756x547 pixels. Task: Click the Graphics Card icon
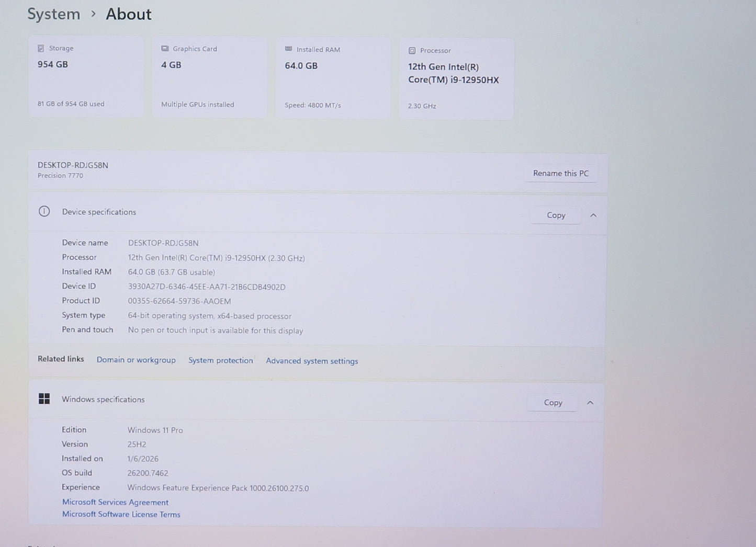click(x=165, y=49)
